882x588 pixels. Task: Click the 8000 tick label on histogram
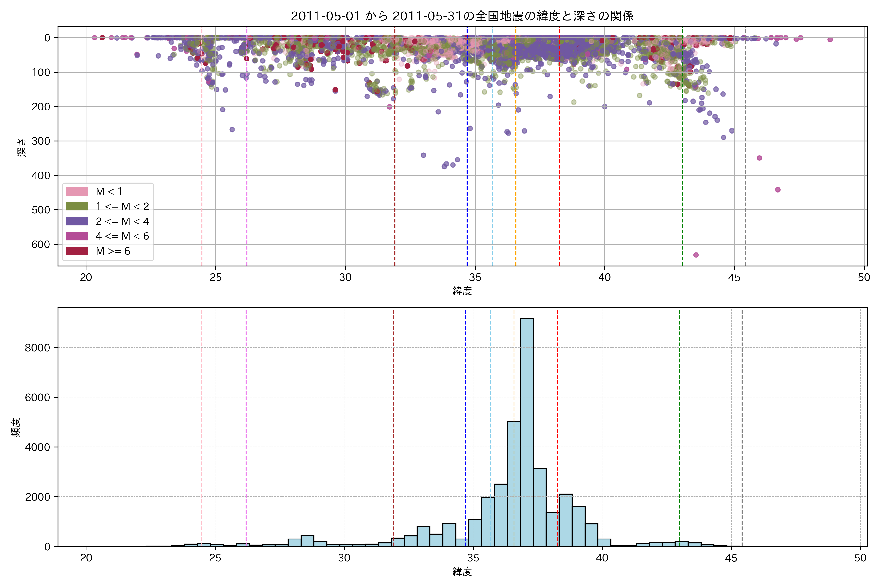(37, 348)
